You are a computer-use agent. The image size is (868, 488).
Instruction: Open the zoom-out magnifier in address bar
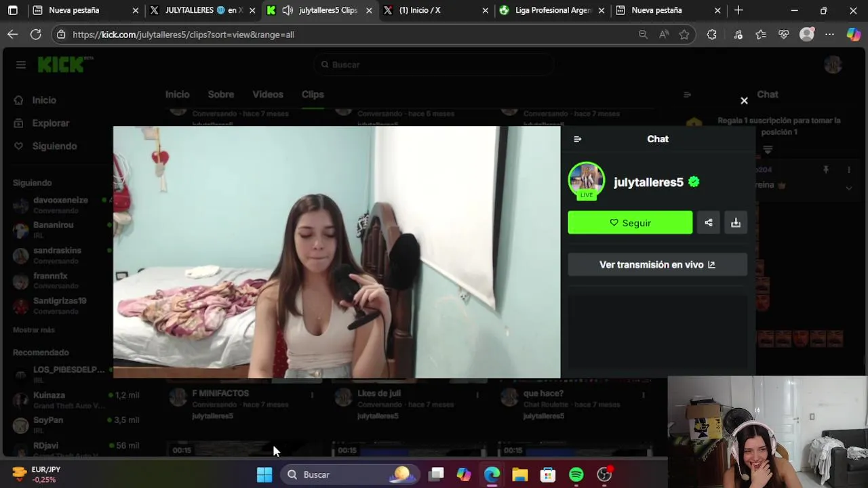(643, 34)
